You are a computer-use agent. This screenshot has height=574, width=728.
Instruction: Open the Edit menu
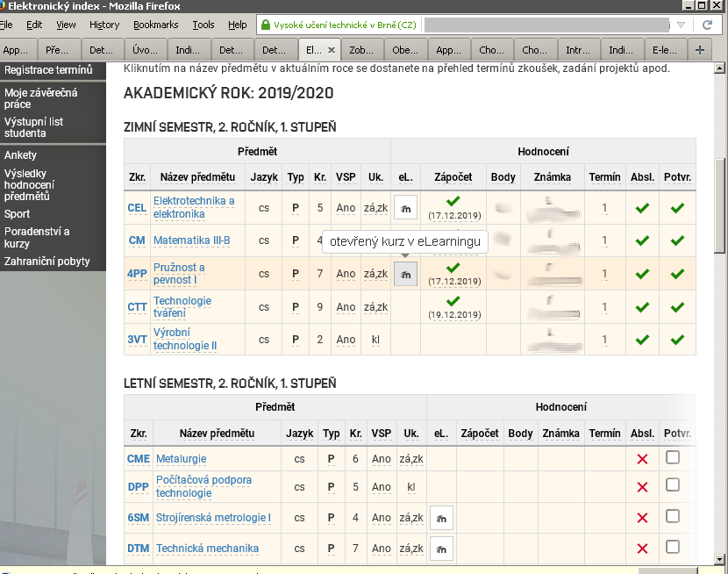34,25
